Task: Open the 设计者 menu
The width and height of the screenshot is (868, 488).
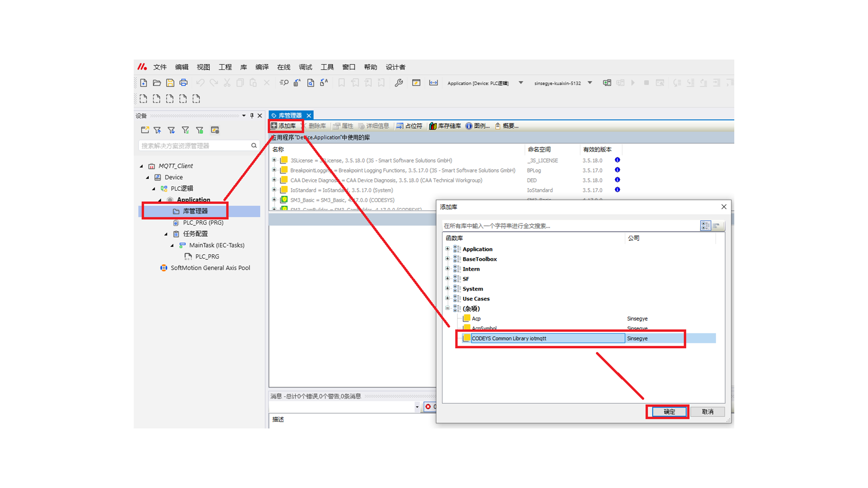Action: click(x=396, y=67)
